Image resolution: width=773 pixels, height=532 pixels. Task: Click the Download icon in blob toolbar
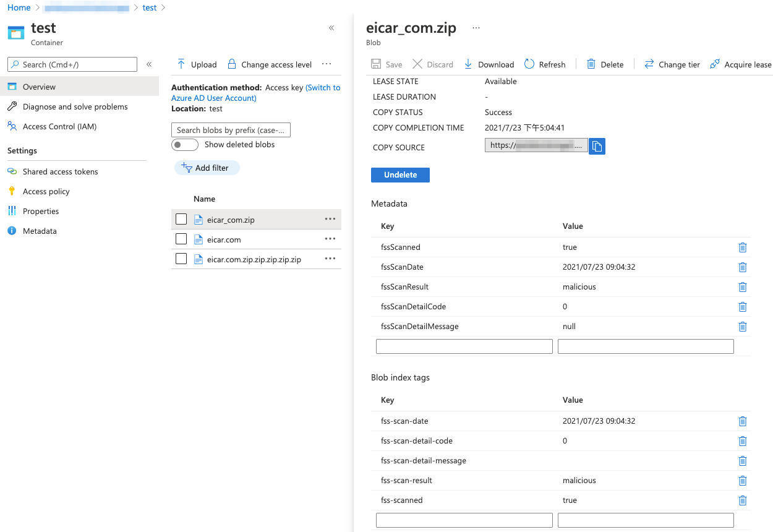coord(468,64)
